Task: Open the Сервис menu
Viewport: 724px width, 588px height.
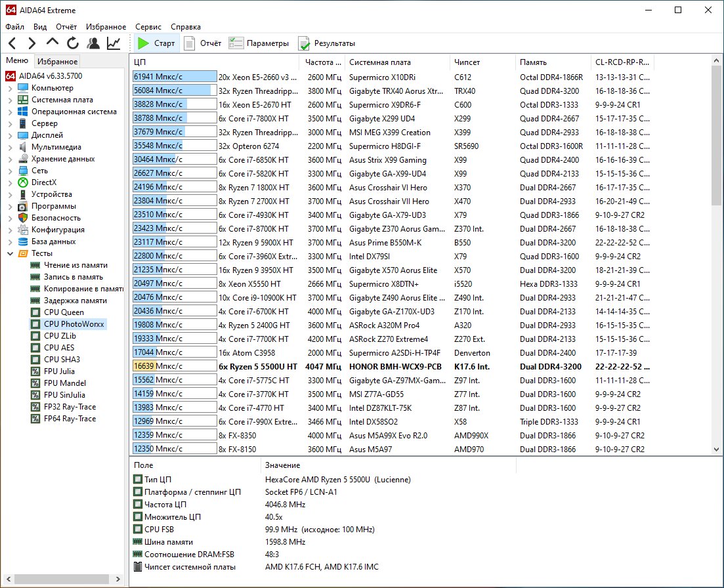Action: [148, 27]
